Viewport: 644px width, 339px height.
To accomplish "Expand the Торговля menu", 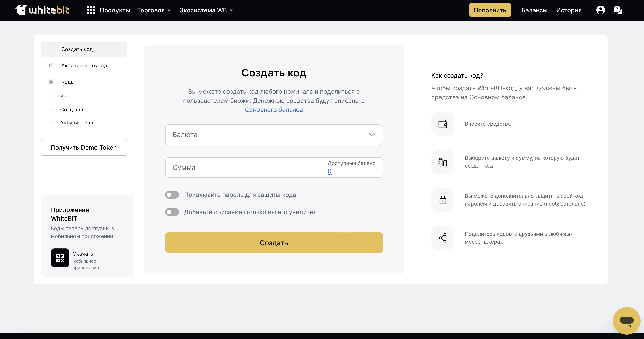I will coord(154,10).
